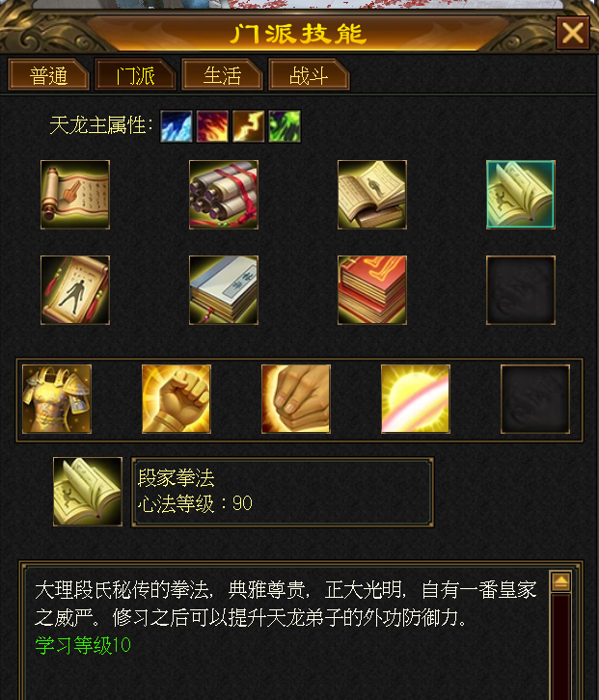This screenshot has height=700, width=599.
Task: Activate the golden armor skill
Action: (x=57, y=399)
